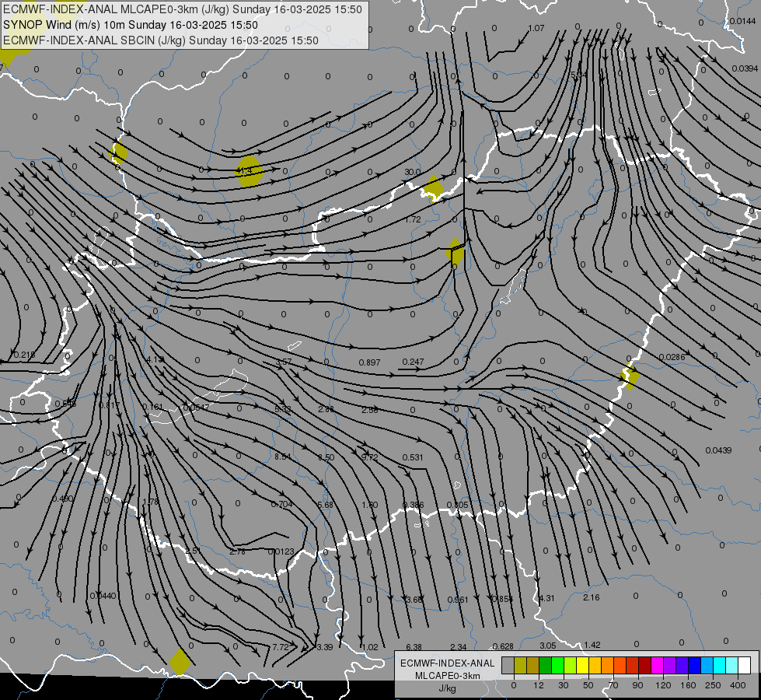
Task: Click the map value 0.0286
Action: pos(672,357)
